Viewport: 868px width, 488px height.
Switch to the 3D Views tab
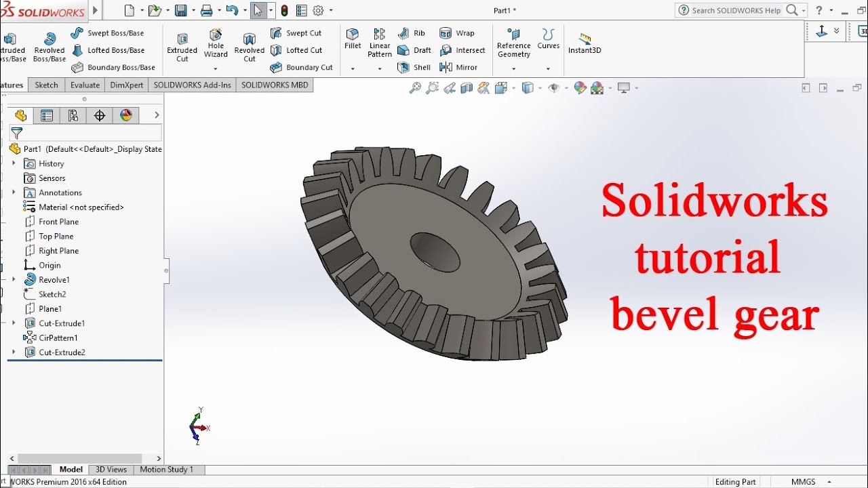coord(111,469)
